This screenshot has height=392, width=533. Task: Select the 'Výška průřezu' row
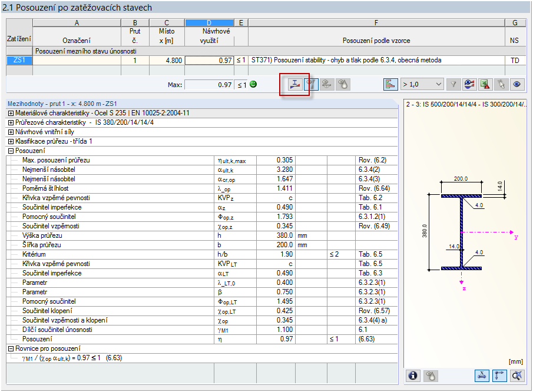[202, 235]
